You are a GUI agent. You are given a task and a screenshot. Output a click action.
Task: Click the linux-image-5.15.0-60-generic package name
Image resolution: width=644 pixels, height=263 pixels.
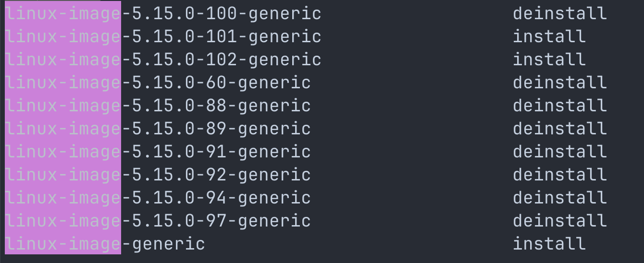click(158, 83)
